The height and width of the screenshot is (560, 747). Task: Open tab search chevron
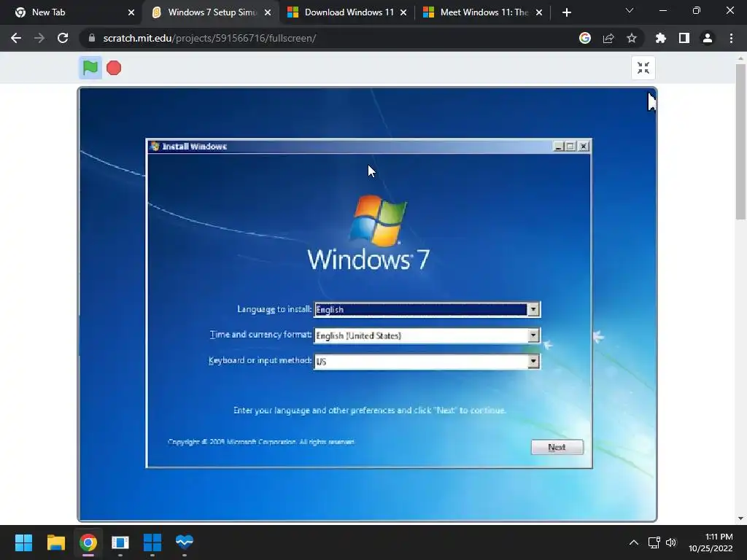pos(630,10)
